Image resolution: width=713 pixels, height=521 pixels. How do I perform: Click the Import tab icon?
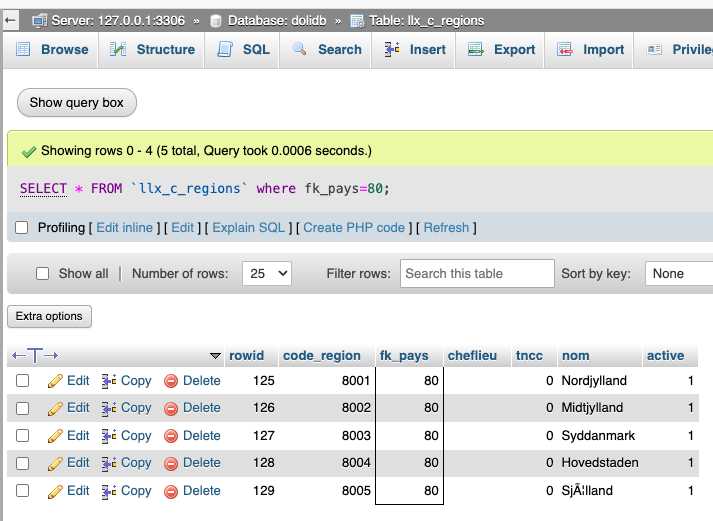(x=565, y=49)
